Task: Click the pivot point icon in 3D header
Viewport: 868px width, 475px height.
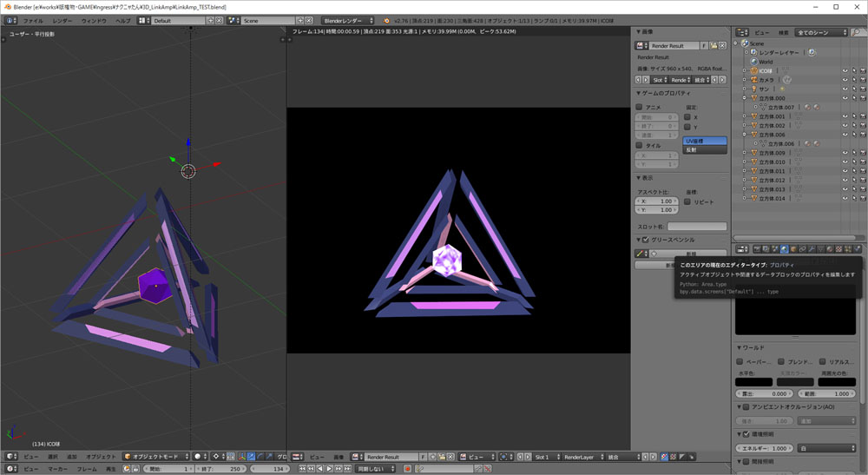Action: (216, 457)
